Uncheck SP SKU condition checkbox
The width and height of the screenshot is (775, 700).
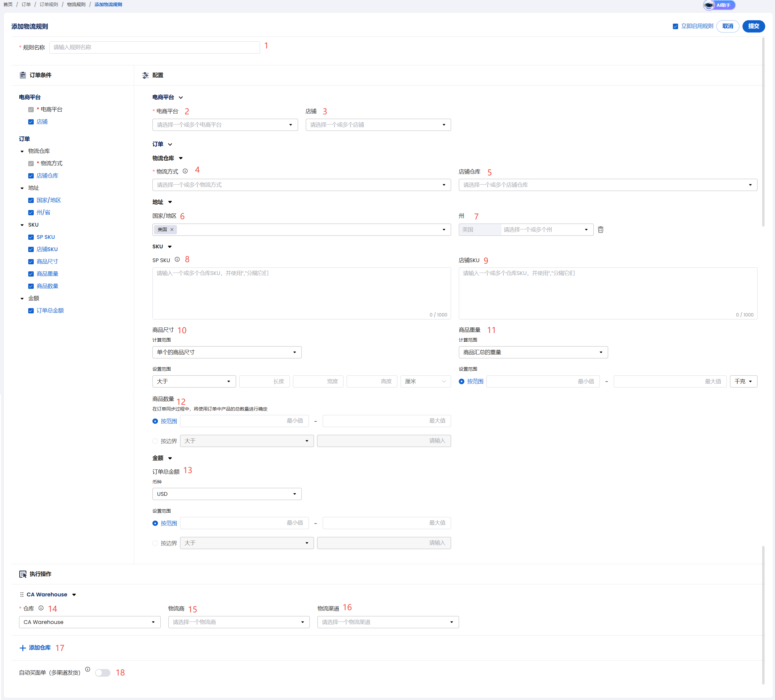click(31, 237)
